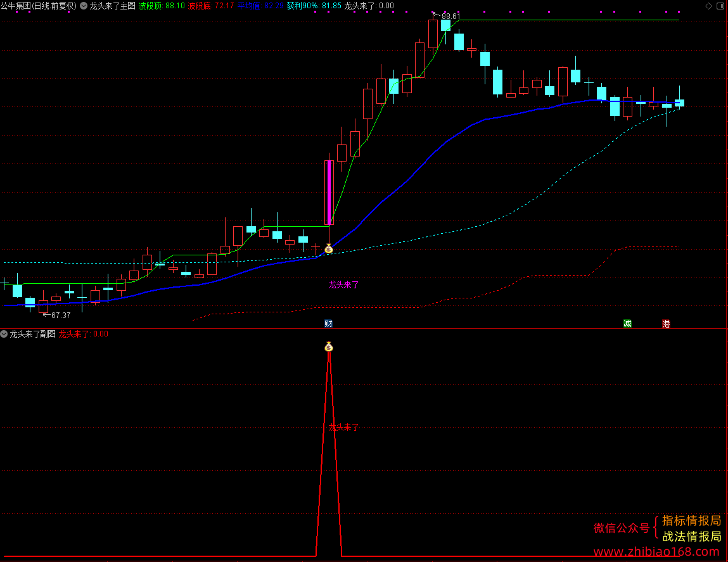Click the white 龙头来了: 0.00 main chart value
728x562 pixels.
coord(369,6)
